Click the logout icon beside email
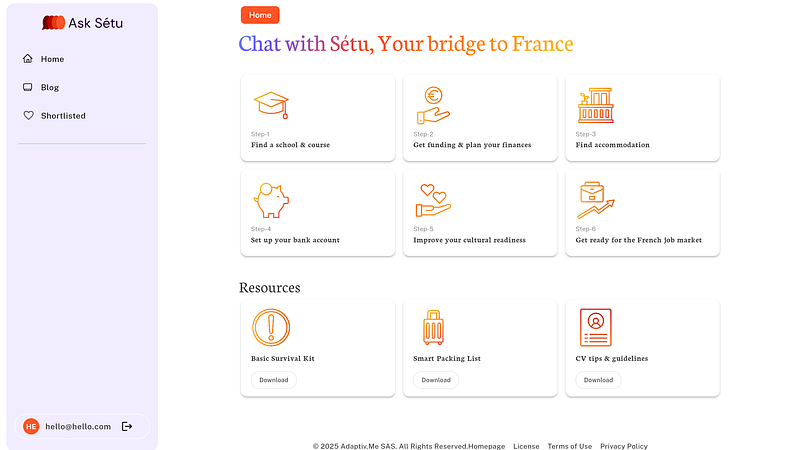 tap(127, 426)
